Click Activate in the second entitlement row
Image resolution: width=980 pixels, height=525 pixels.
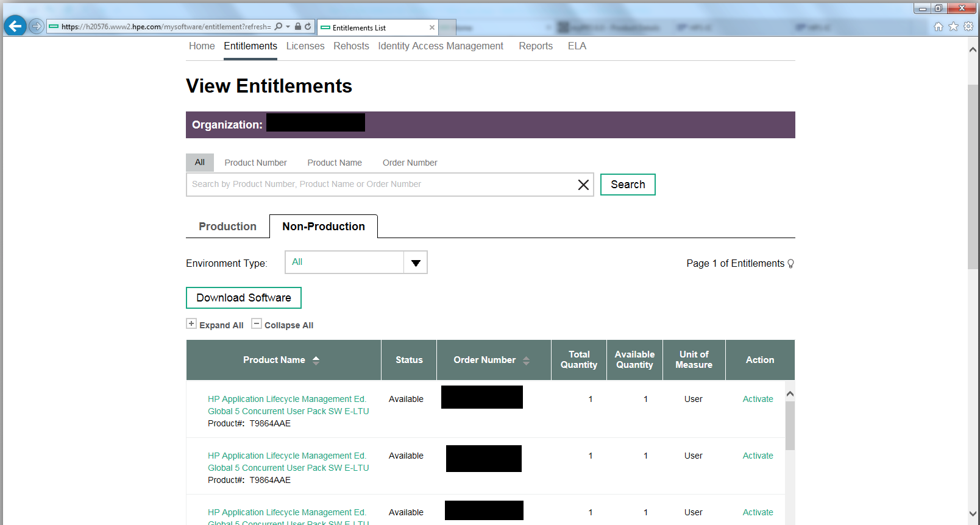pyautogui.click(x=758, y=456)
